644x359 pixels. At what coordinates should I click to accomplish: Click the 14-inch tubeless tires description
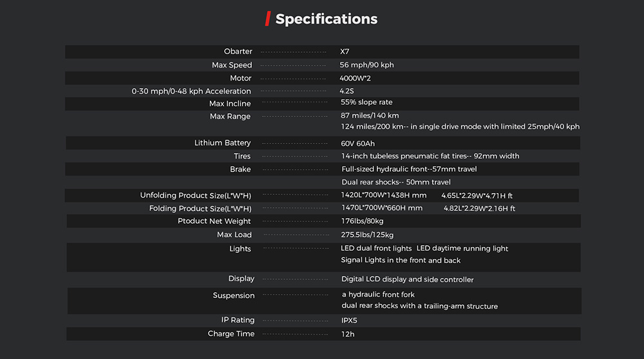click(430, 156)
